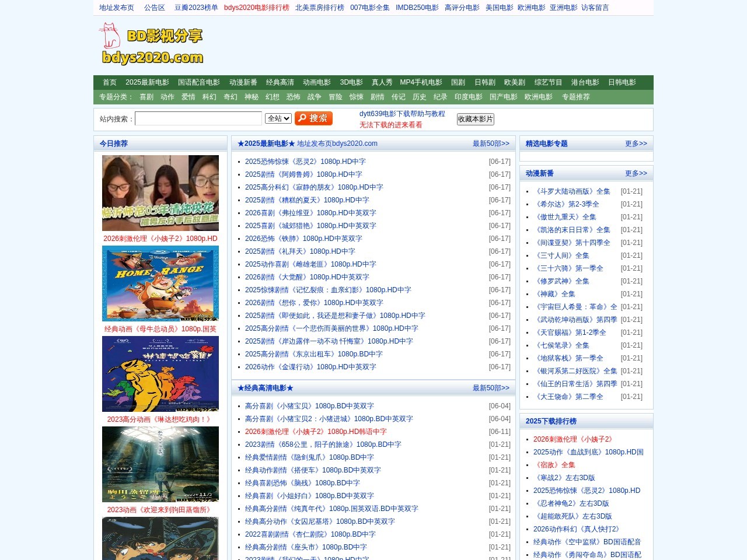747x560 pixels.
Task: Open MP4手机电影 in the nav bar
Action: [x=421, y=82]
